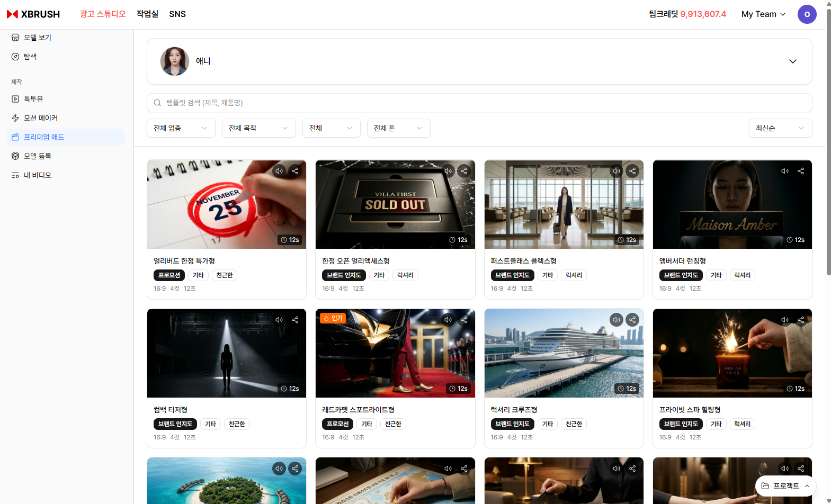831x504 pixels.
Task: Toggle sound on 컴백 티저형 thumbnail
Action: pos(279,320)
